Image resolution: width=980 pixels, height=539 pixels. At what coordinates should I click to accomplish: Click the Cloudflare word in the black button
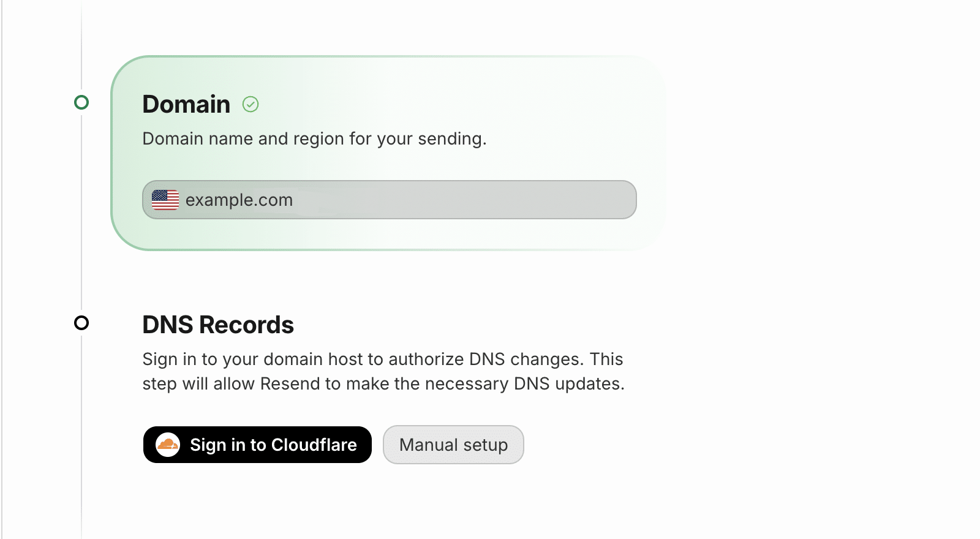314,445
